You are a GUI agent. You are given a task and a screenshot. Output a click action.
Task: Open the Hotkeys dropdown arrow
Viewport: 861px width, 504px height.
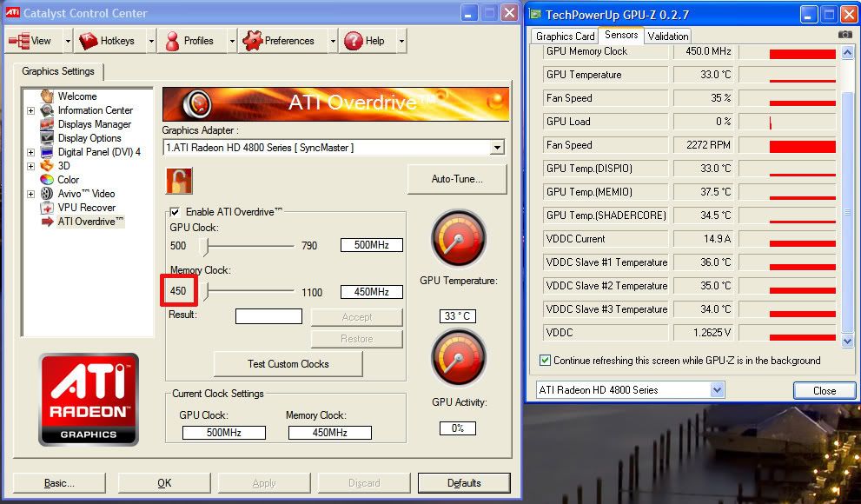click(x=151, y=41)
